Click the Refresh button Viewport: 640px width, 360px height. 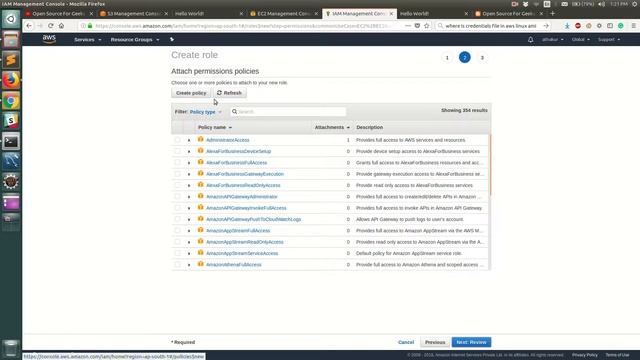(229, 93)
